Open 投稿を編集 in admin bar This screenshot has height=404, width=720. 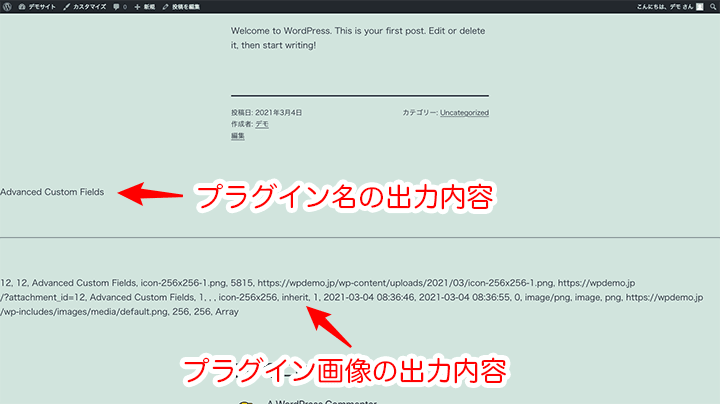(181, 6)
